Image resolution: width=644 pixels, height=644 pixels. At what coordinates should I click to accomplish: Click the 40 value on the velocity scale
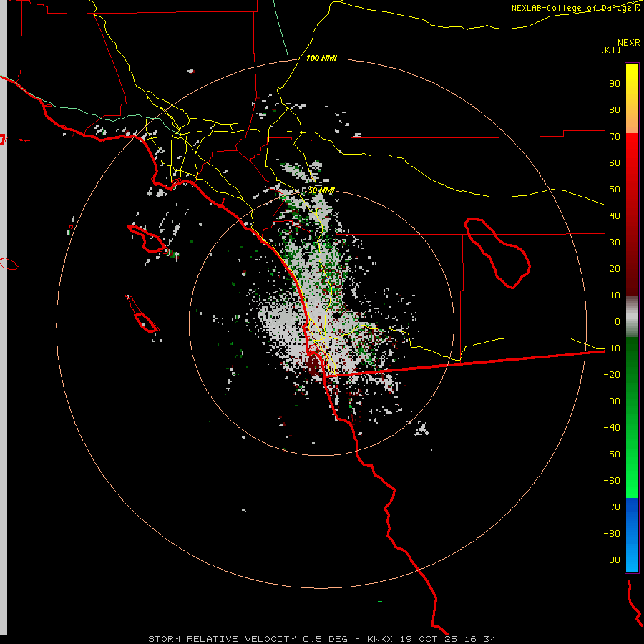click(x=615, y=215)
